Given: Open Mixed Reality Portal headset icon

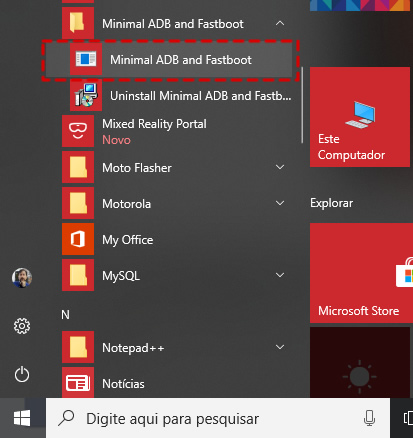Looking at the screenshot, I should (78, 131).
